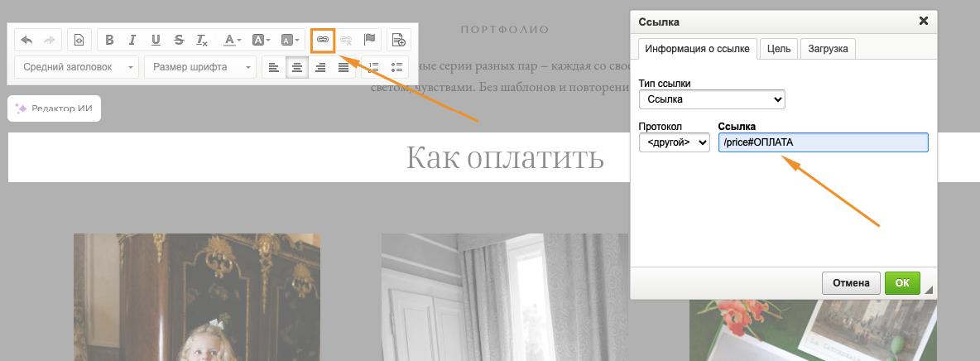The width and height of the screenshot is (980, 361).
Task: Toggle italic formatting
Action: pyautogui.click(x=132, y=39)
